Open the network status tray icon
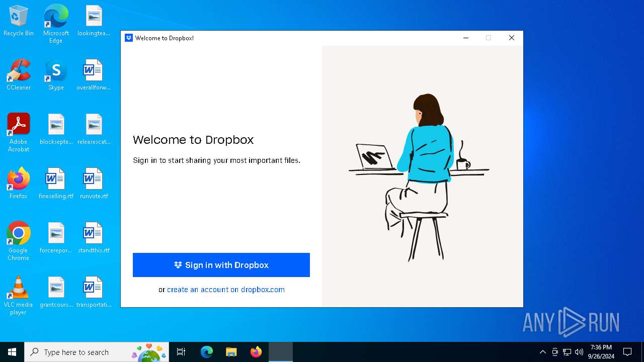Image resolution: width=644 pixels, height=362 pixels. pyautogui.click(x=567, y=352)
